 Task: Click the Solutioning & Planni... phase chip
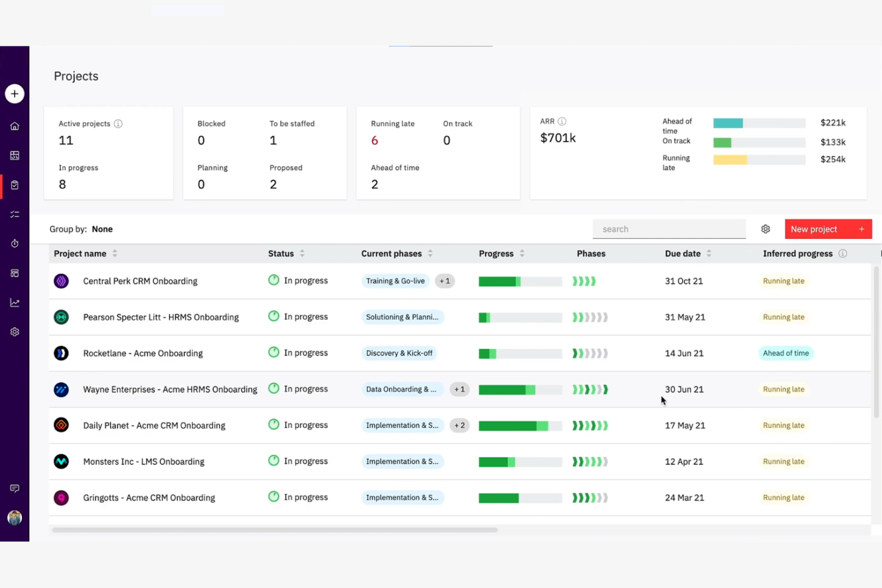(x=402, y=317)
